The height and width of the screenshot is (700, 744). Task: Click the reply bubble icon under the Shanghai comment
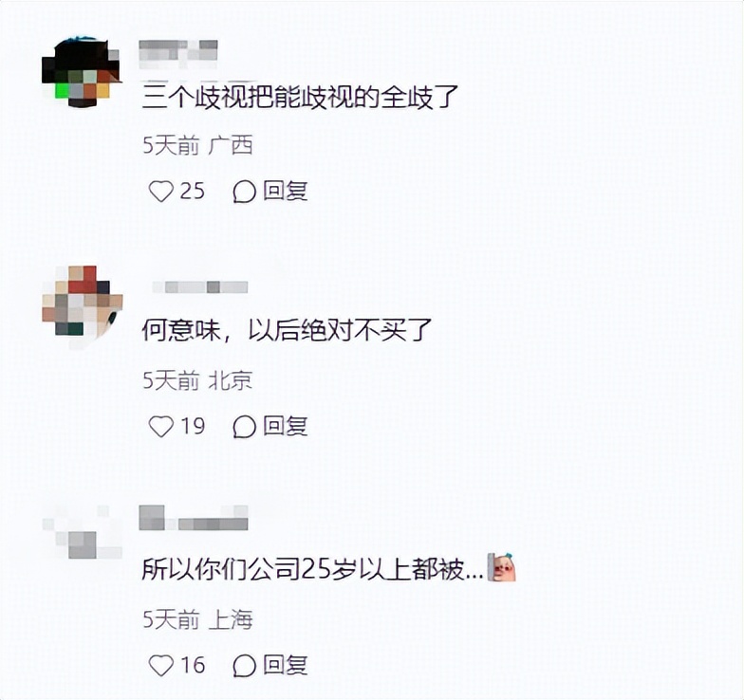click(245, 666)
